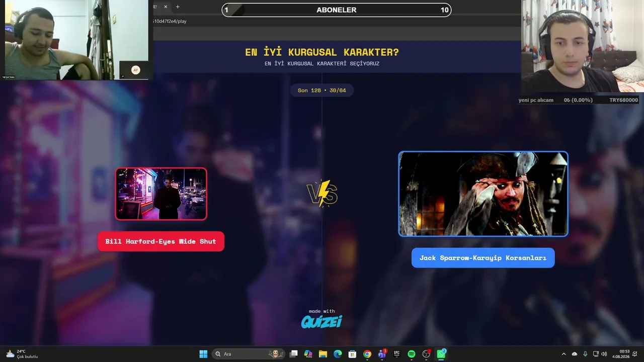Open network settings from the tray
644x362 pixels.
tap(596, 354)
